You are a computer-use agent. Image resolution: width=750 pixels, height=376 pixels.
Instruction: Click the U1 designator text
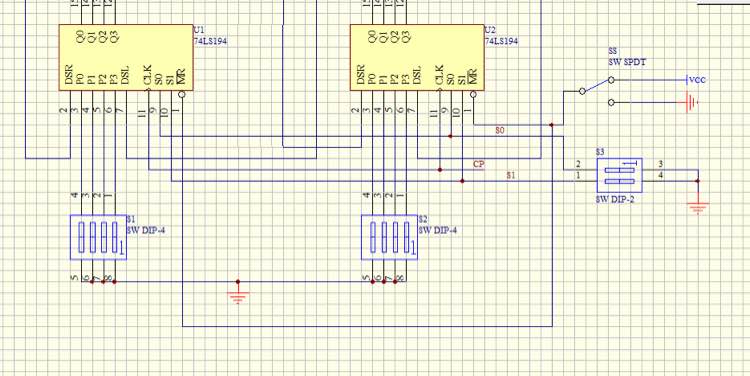point(198,29)
